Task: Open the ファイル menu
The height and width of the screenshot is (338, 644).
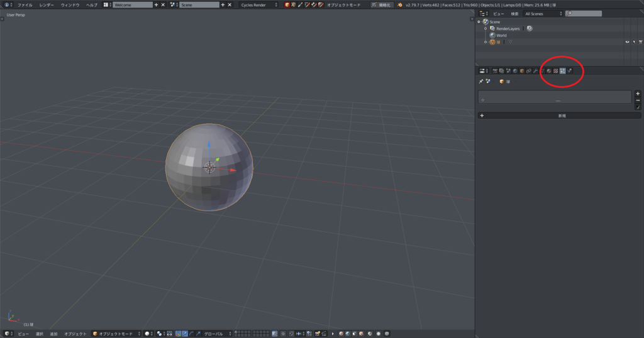Action: tap(25, 5)
